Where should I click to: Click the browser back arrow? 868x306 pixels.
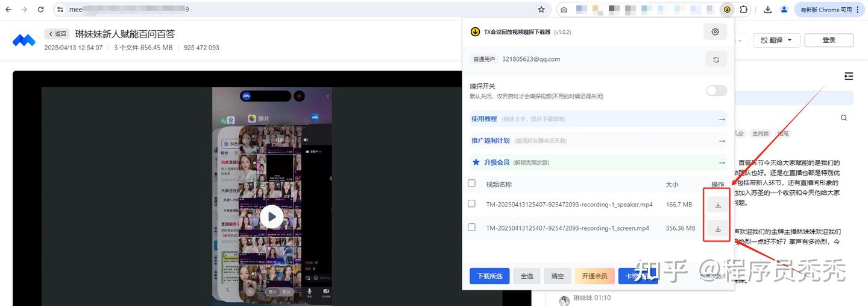[8, 10]
